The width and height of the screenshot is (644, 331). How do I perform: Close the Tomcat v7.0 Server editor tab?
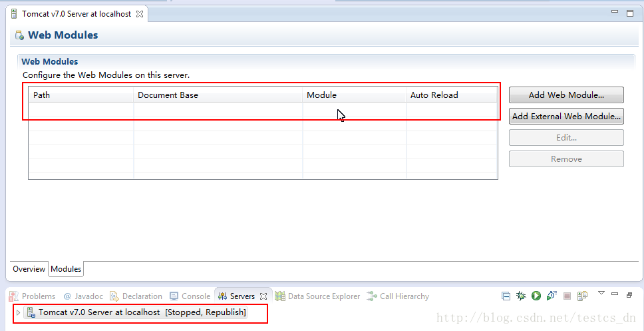click(x=140, y=13)
